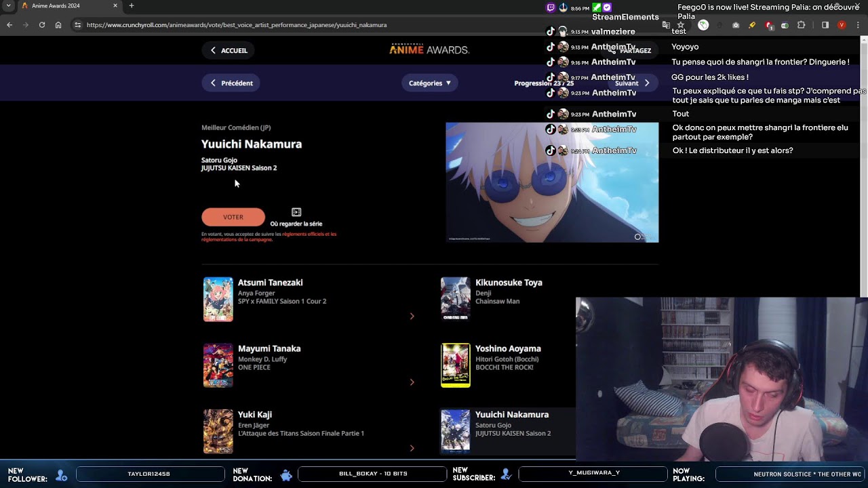Image resolution: width=868 pixels, height=488 pixels.
Task: Open the browser home page icon
Action: [58, 25]
